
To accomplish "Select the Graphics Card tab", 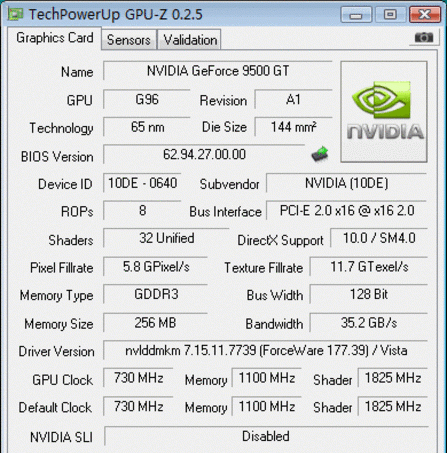I will coord(54,38).
